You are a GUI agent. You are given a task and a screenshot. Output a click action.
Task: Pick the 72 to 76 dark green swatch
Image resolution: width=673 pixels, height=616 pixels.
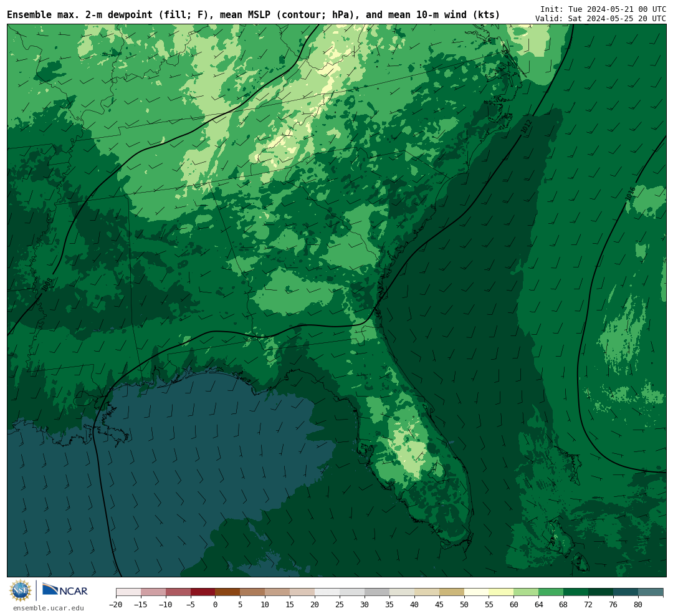click(601, 592)
